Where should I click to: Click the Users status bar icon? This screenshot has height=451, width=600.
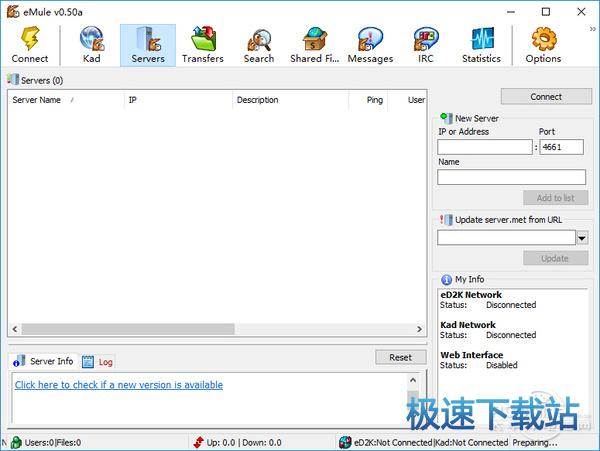16,443
